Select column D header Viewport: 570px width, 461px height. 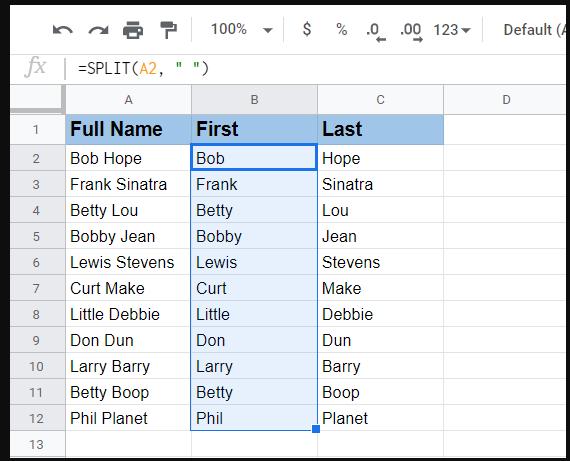[x=505, y=100]
